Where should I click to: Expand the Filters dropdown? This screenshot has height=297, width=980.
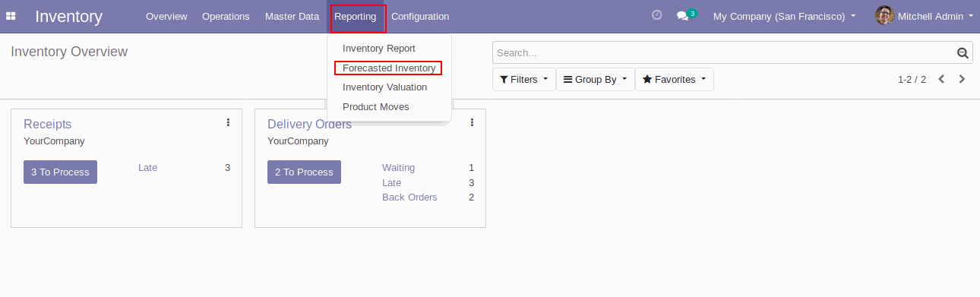point(524,80)
